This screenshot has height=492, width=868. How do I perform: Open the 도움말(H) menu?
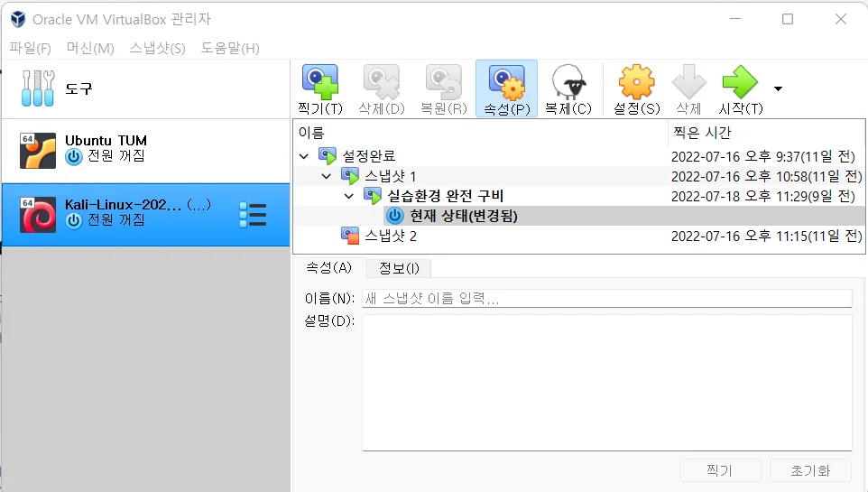(x=230, y=48)
